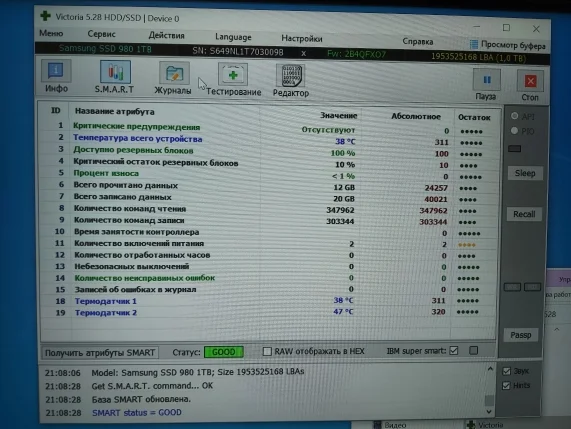The image size is (571, 429).
Task: Click the log scrollbar thumb
Action: pyautogui.click(x=489, y=400)
